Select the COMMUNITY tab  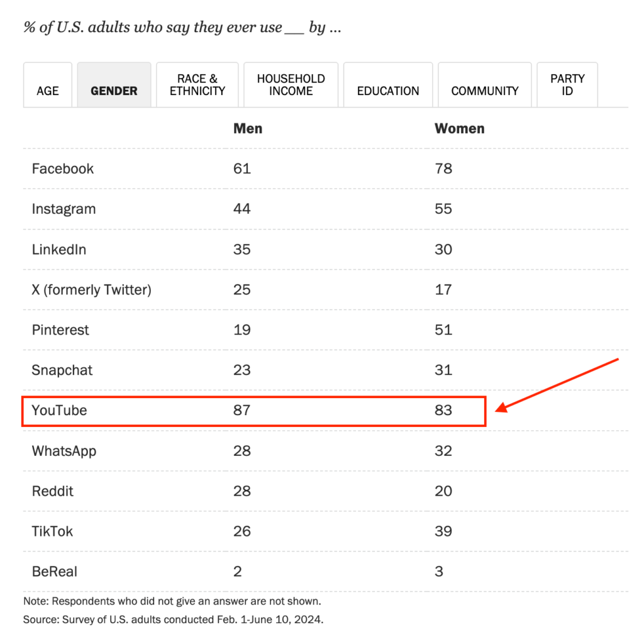(485, 85)
